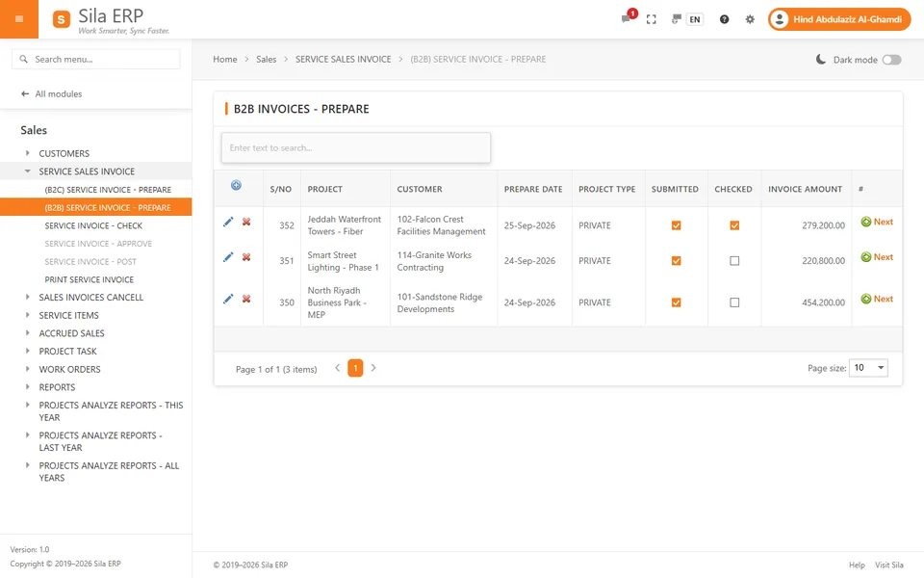Toggle Submitted checkbox for invoice 350
The height and width of the screenshot is (578, 924).
[676, 302]
